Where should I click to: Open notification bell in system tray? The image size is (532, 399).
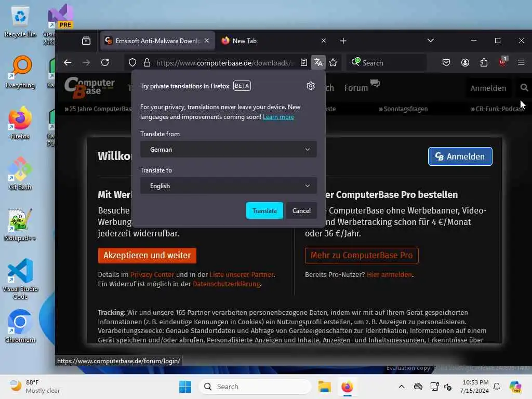pos(497,387)
